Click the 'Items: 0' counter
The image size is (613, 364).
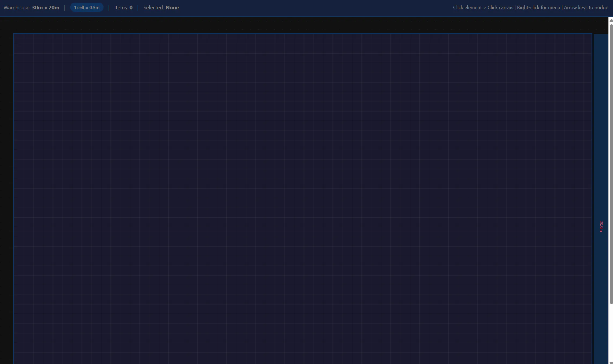point(123,8)
